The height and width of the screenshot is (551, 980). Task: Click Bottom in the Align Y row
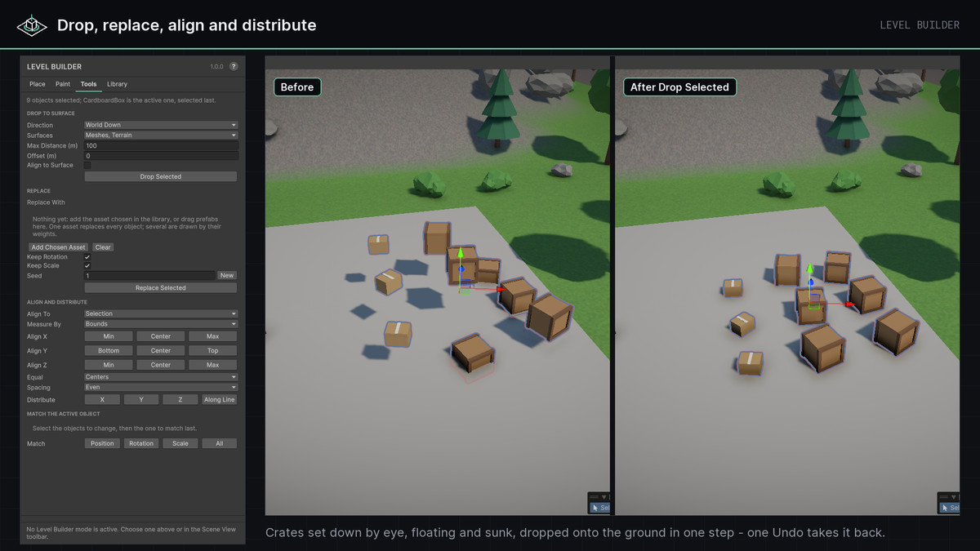tap(109, 350)
